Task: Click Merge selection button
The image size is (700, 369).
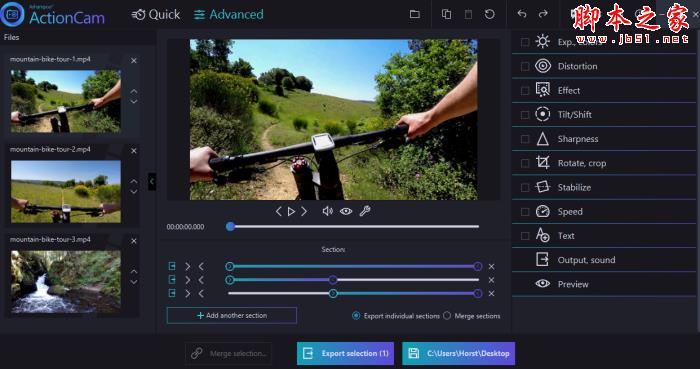Action: click(229, 353)
